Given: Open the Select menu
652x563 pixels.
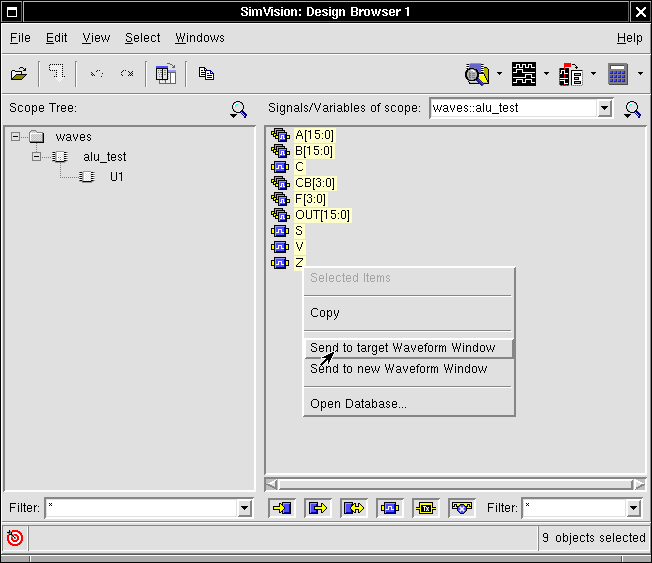Looking at the screenshot, I should tap(143, 38).
